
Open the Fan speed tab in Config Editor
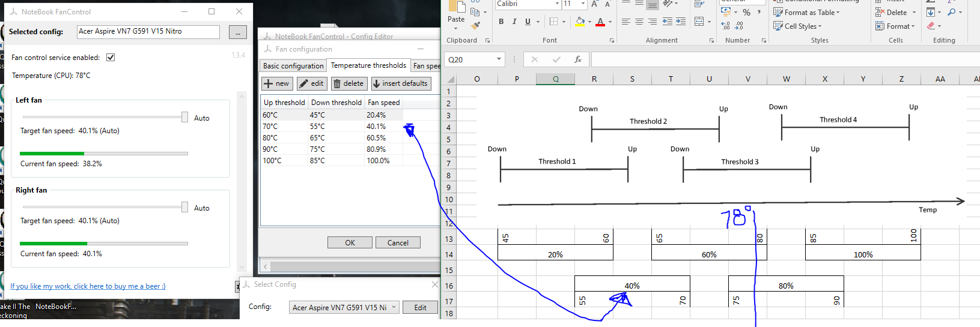pos(427,66)
